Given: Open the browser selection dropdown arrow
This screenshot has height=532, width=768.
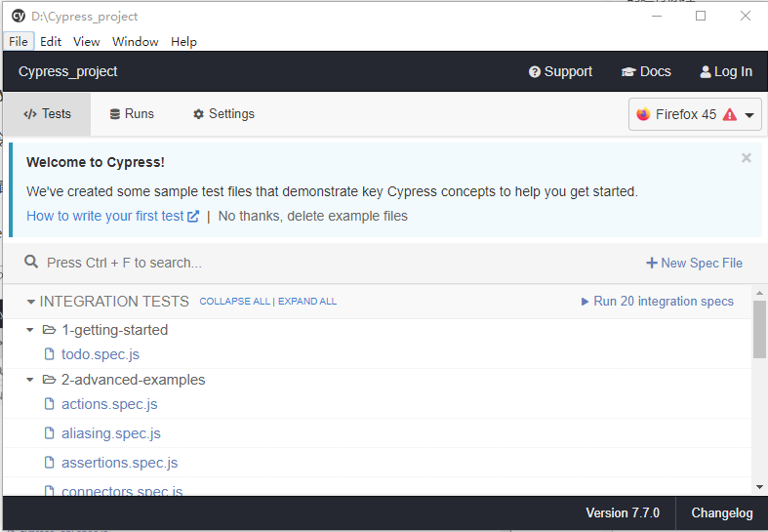Looking at the screenshot, I should pos(750,115).
